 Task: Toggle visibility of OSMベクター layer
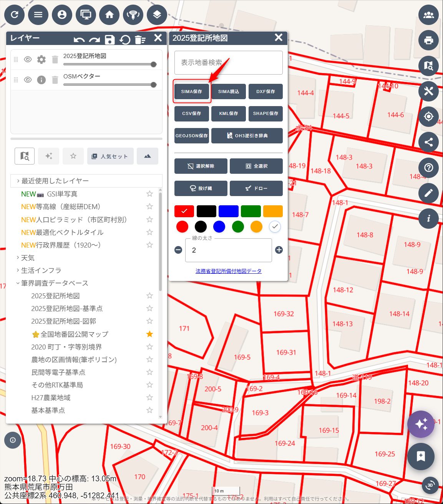(x=28, y=80)
